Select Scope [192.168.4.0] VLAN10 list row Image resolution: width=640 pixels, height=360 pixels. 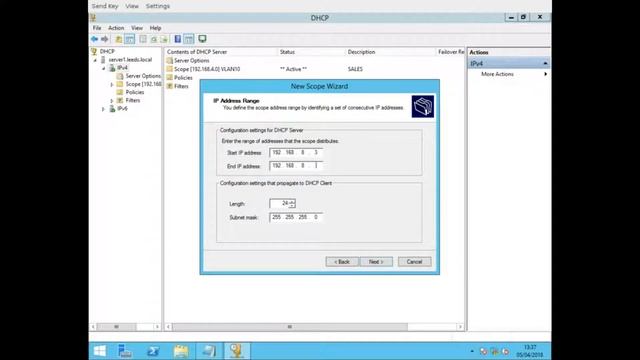[x=207, y=69]
